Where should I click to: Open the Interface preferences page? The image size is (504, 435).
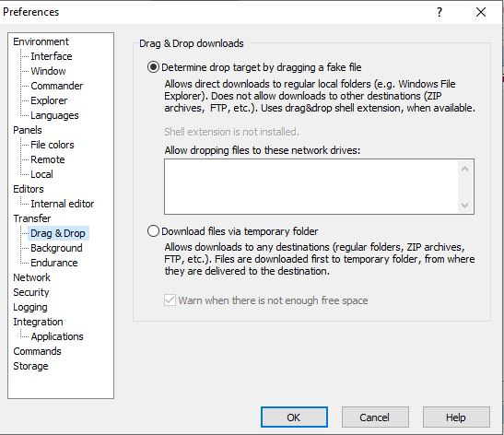coord(51,56)
